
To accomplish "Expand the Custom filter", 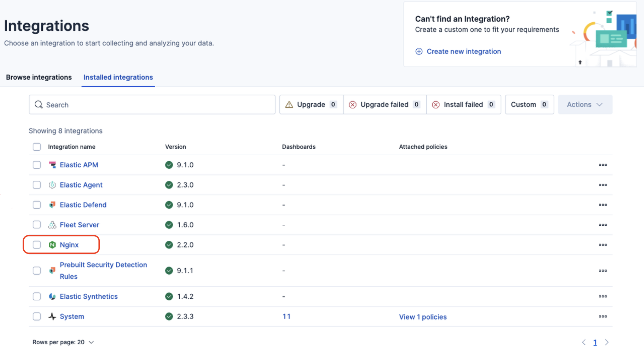I will click(529, 104).
